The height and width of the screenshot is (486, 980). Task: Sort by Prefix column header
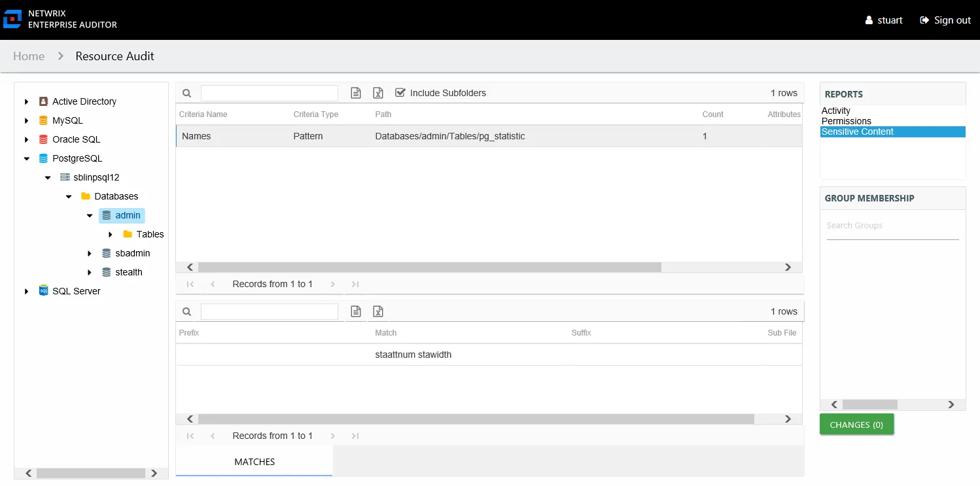189,333
